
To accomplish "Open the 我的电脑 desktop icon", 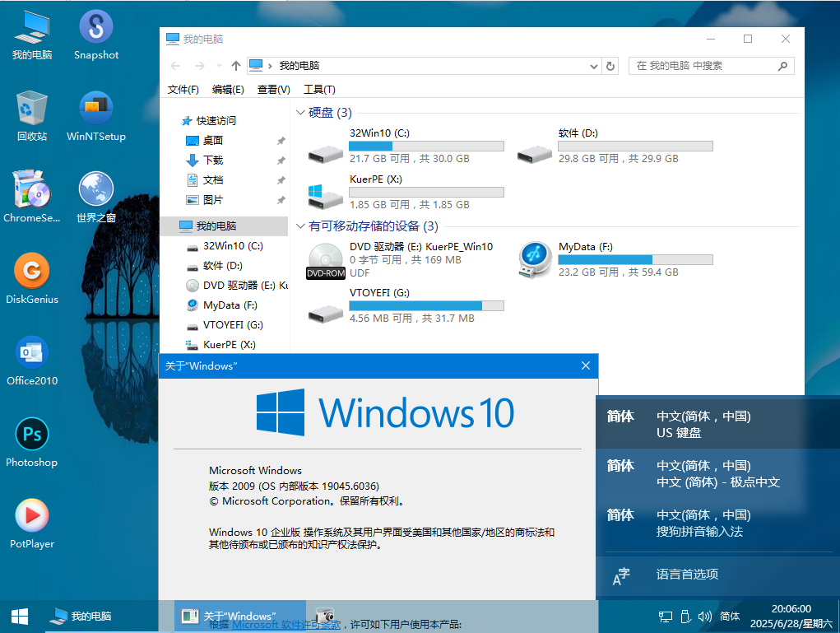I will coord(31,35).
